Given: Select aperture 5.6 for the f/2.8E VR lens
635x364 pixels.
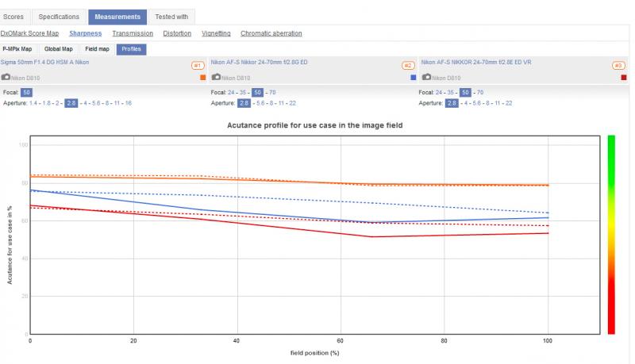Looking at the screenshot, I should coord(477,103).
